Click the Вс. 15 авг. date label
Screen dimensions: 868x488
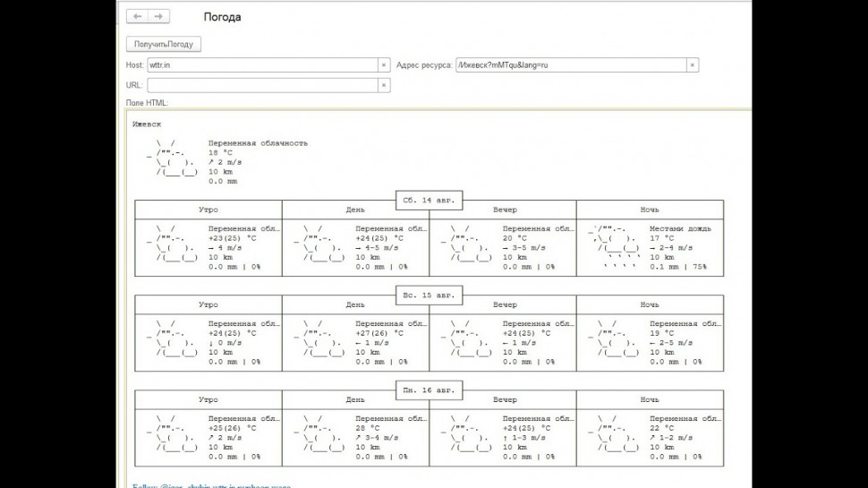pos(430,295)
